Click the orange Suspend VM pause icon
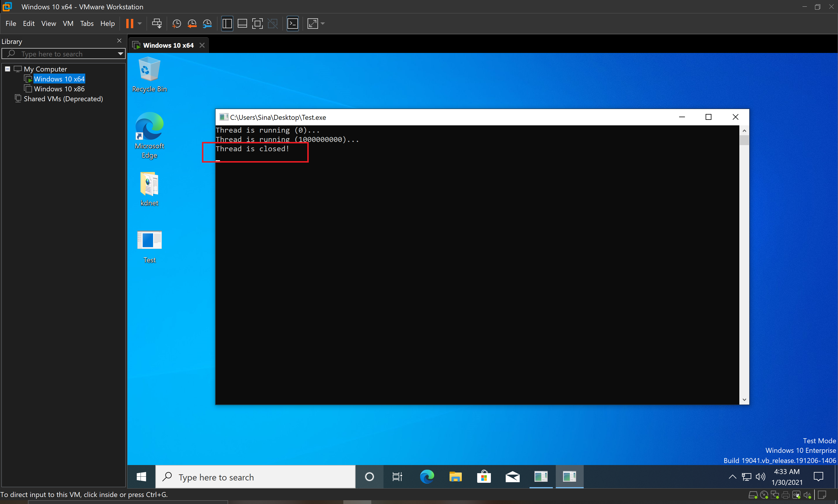This screenshot has width=838, height=504. pyautogui.click(x=129, y=24)
